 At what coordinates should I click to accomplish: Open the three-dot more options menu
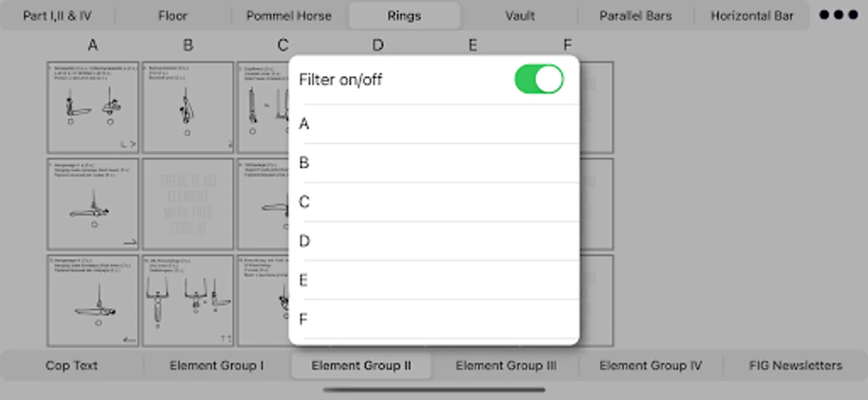[838, 15]
